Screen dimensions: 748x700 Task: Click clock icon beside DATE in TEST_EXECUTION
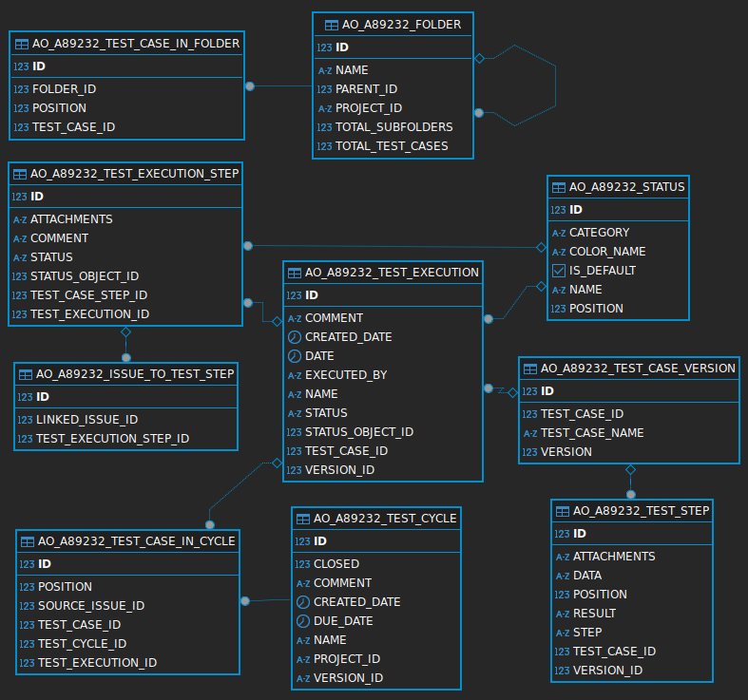tap(295, 356)
